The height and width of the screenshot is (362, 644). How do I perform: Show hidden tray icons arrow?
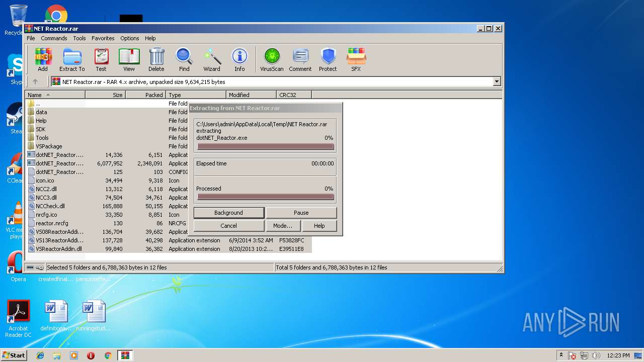pos(561,355)
